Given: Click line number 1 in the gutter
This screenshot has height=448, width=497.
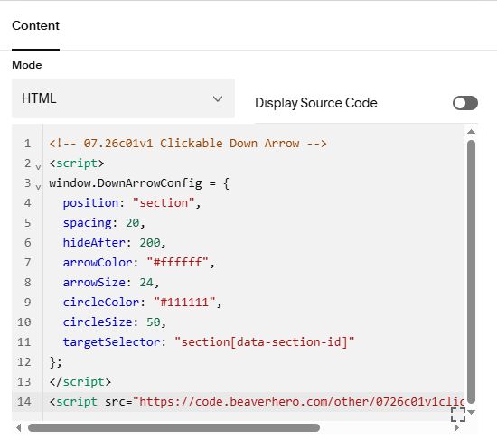Looking at the screenshot, I should coord(28,144).
